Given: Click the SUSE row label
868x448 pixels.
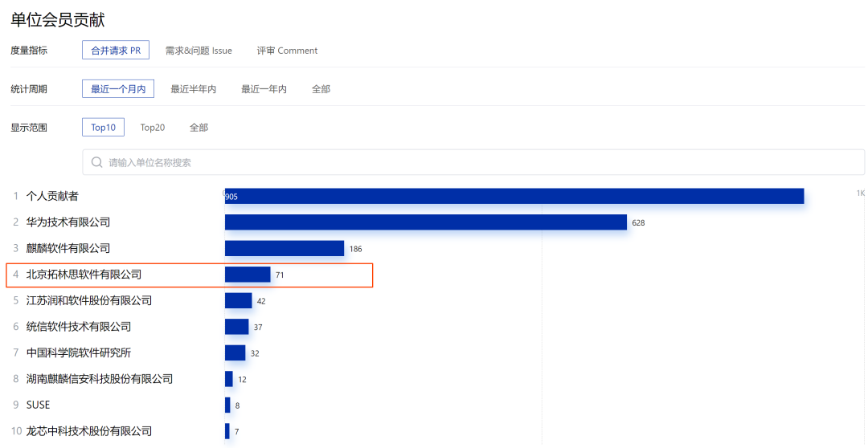Looking at the screenshot, I should coord(39,405).
